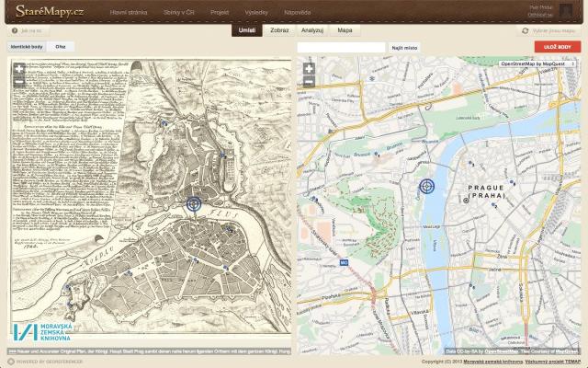This screenshot has height=368, width=588.
Task: Select the Umísti tab
Action: [x=247, y=30]
